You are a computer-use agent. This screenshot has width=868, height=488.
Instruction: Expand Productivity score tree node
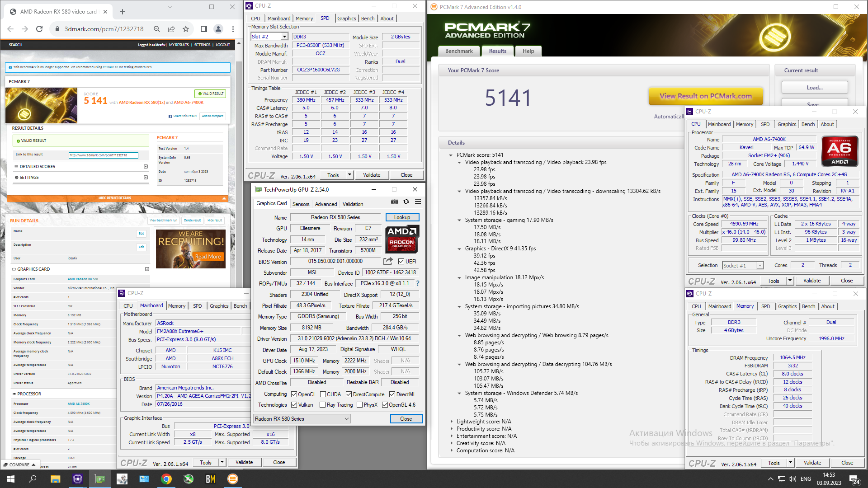click(451, 429)
